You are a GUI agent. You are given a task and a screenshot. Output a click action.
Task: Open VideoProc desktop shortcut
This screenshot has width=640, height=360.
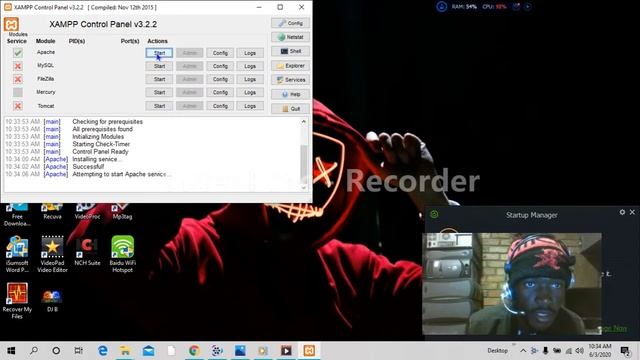[87, 211]
